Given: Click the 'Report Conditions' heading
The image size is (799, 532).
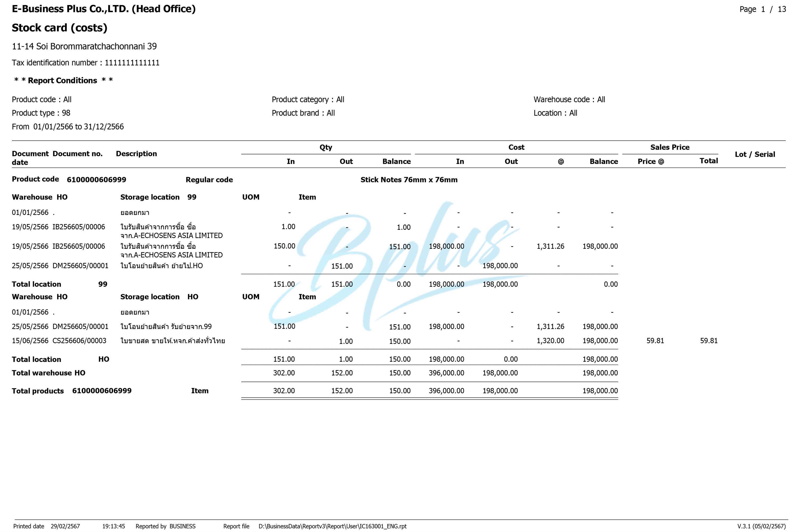Looking at the screenshot, I should pos(63,80).
